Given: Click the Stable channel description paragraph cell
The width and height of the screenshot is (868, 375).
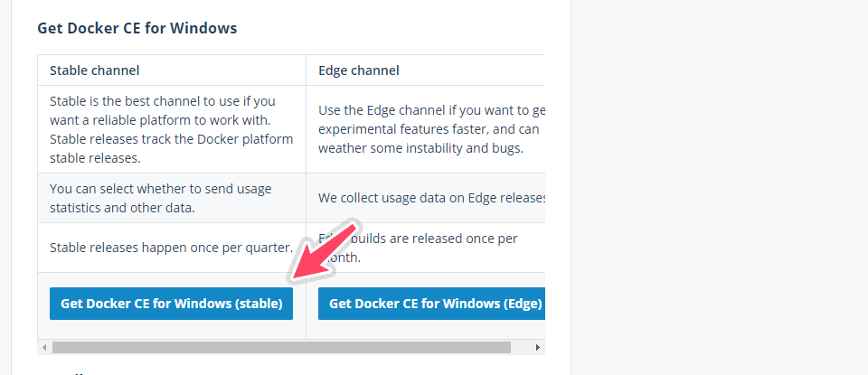Looking at the screenshot, I should point(172,129).
